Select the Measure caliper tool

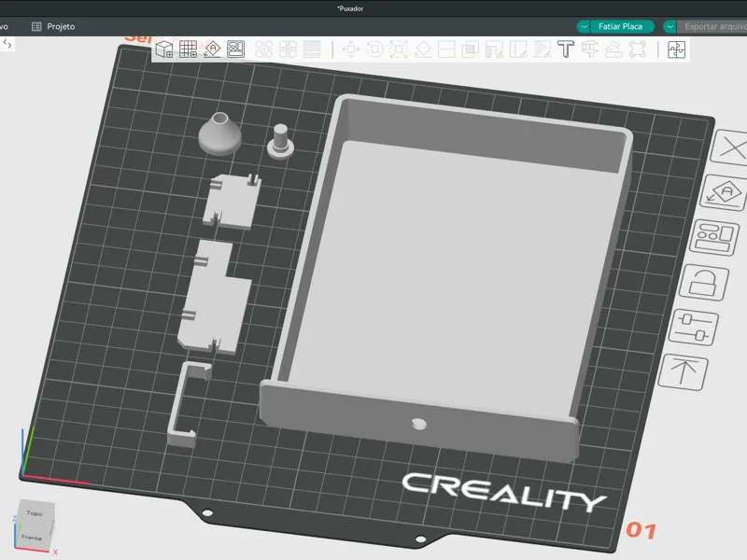589,49
